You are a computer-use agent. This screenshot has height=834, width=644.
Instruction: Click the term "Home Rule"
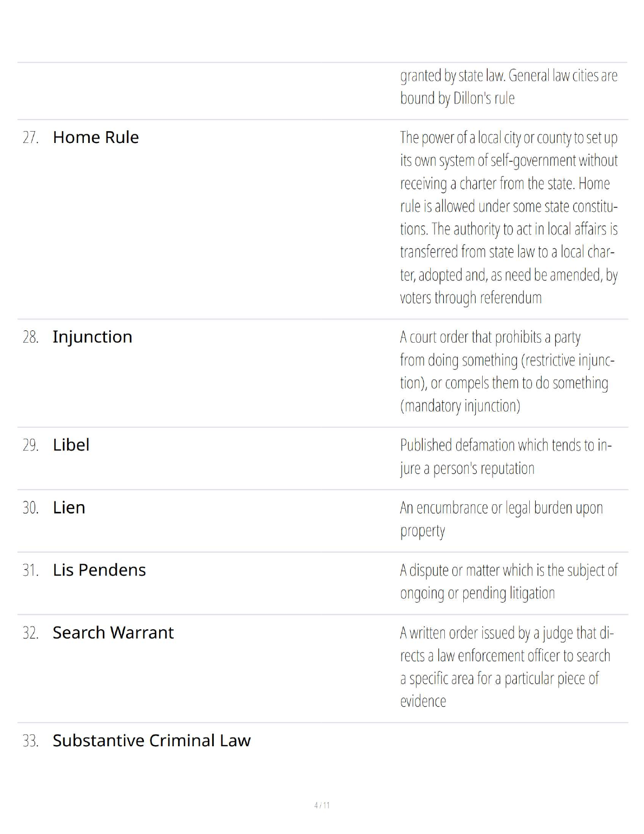(x=96, y=138)
